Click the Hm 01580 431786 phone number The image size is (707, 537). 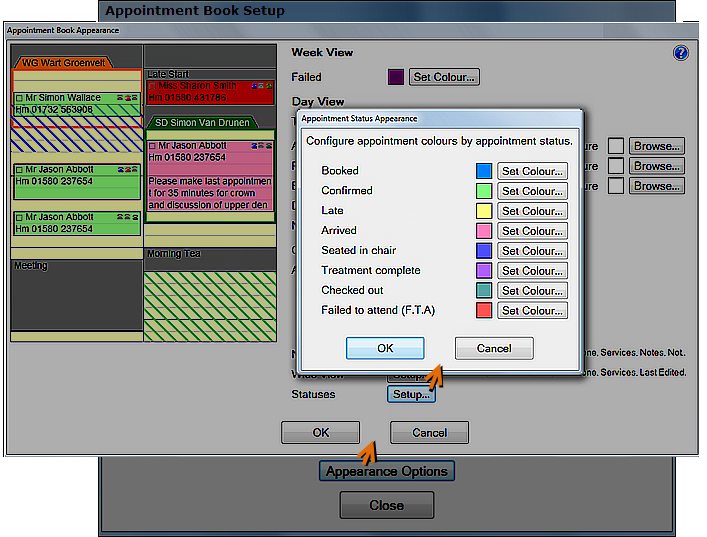(187, 97)
